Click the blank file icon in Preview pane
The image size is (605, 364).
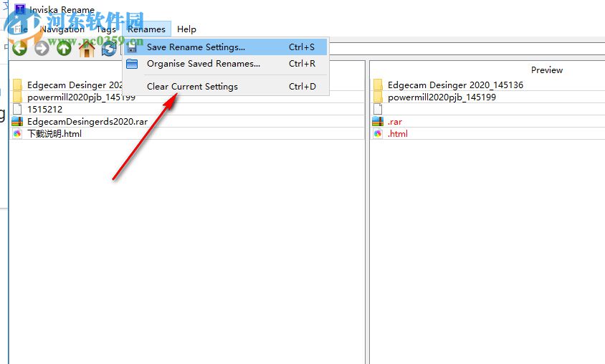pyautogui.click(x=378, y=109)
